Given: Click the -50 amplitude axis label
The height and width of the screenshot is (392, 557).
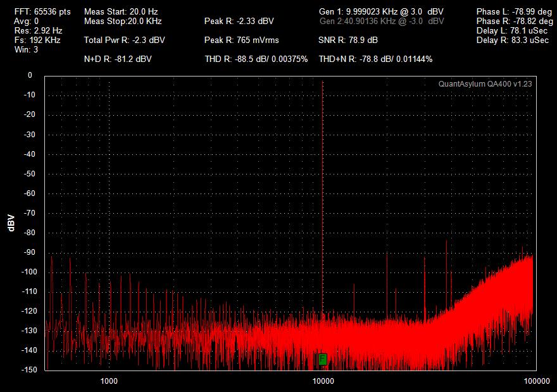Looking at the screenshot, I should (30, 173).
